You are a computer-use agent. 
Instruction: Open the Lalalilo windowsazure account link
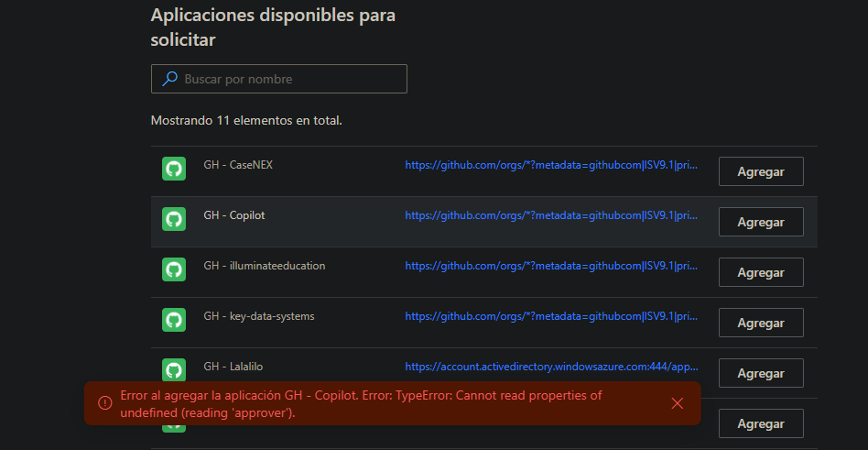[x=551, y=367]
